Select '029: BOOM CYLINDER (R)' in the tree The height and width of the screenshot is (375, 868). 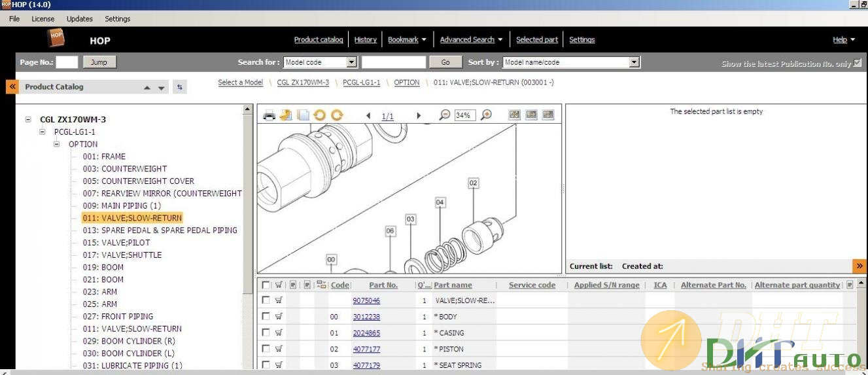coord(129,341)
